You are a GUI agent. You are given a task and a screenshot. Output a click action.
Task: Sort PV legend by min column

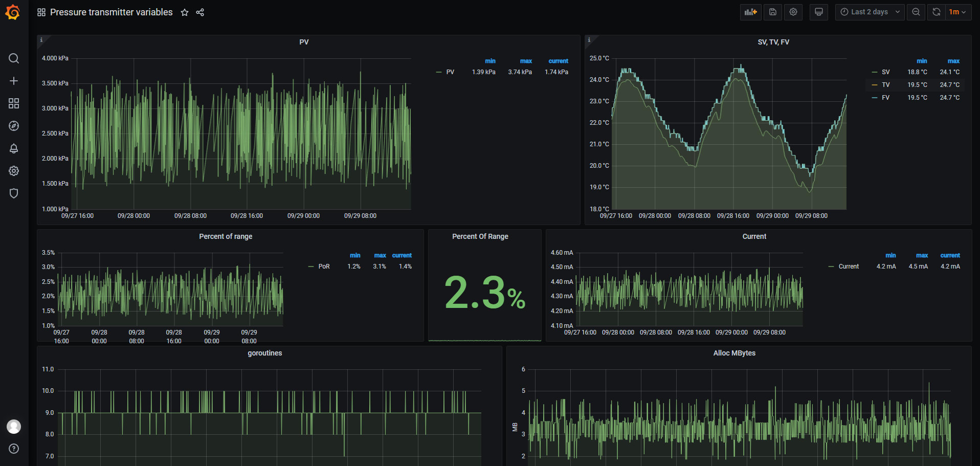pyautogui.click(x=490, y=61)
